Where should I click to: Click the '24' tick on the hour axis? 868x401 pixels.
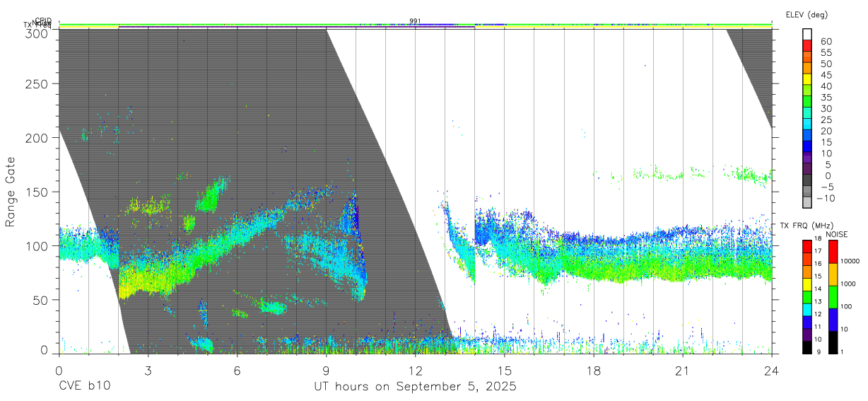[771, 371]
